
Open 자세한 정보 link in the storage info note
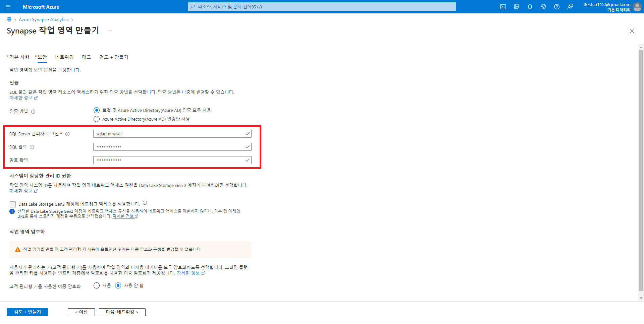point(125,216)
